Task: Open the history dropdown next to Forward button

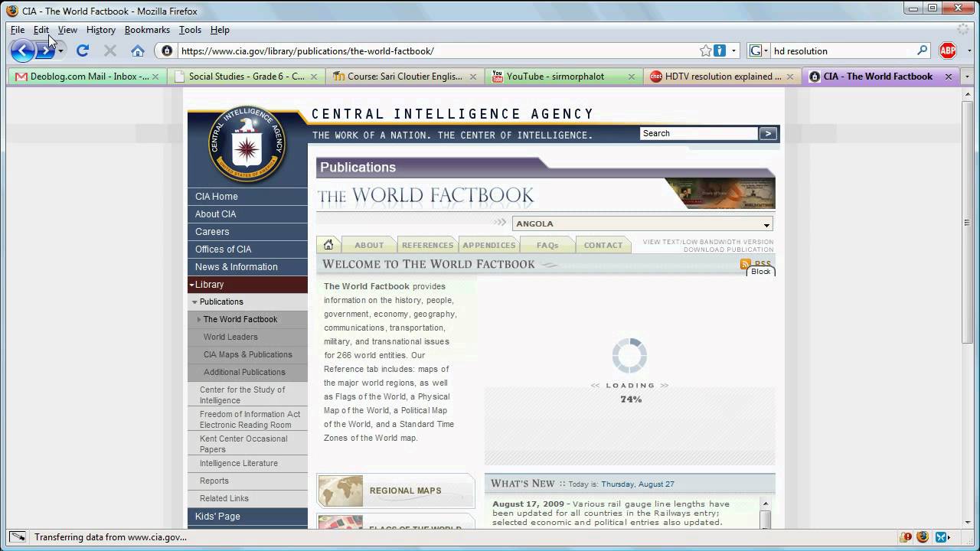Action: tap(60, 51)
